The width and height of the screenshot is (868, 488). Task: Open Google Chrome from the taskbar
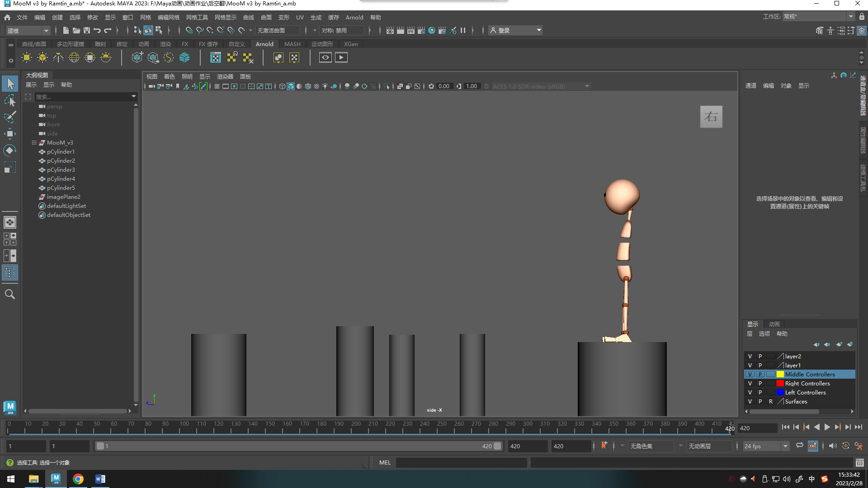click(78, 479)
